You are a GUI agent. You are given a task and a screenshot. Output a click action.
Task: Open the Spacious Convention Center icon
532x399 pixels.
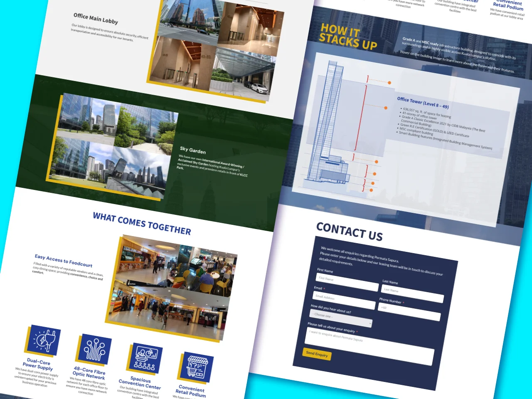145,358
